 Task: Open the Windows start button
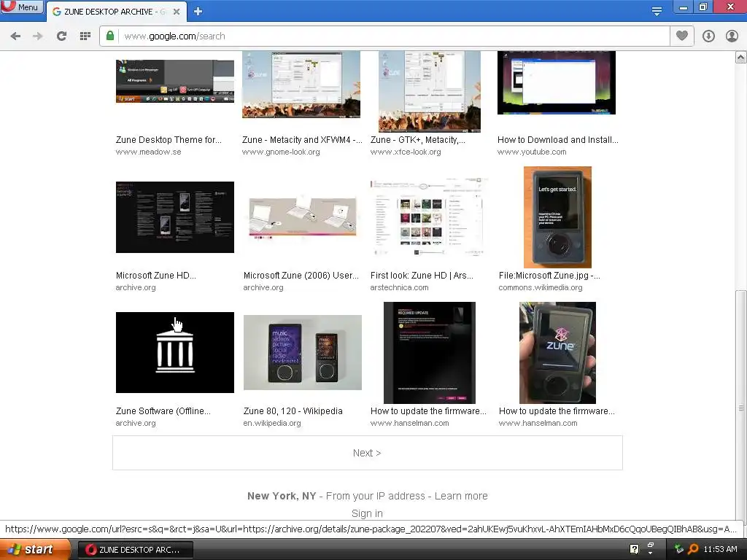click(x=34, y=550)
